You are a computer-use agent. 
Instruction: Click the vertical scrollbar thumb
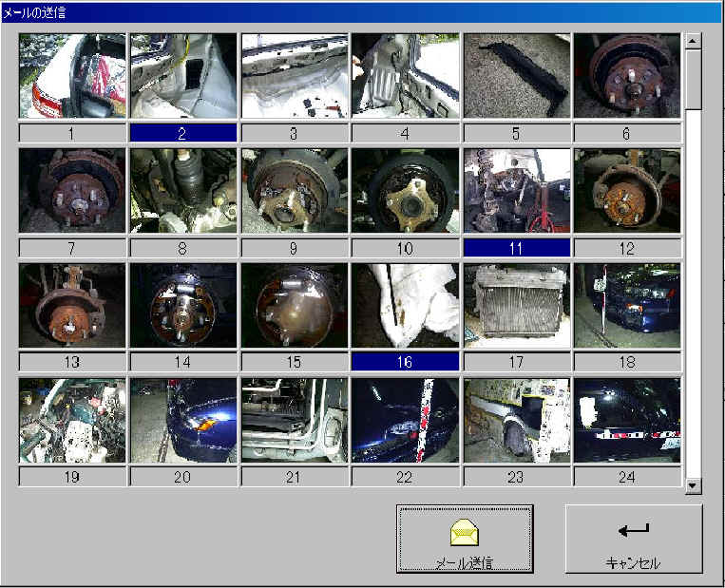(693, 80)
